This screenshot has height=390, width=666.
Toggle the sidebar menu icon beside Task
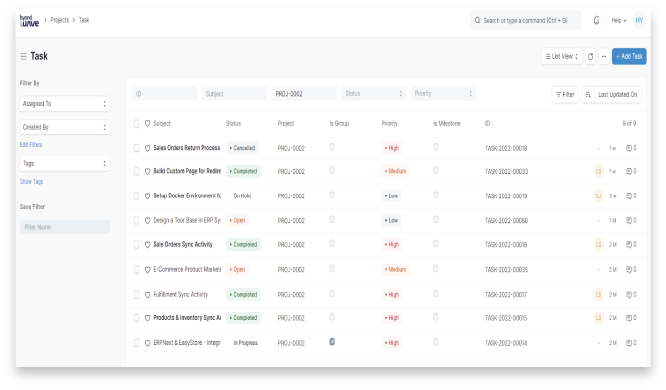(23, 57)
